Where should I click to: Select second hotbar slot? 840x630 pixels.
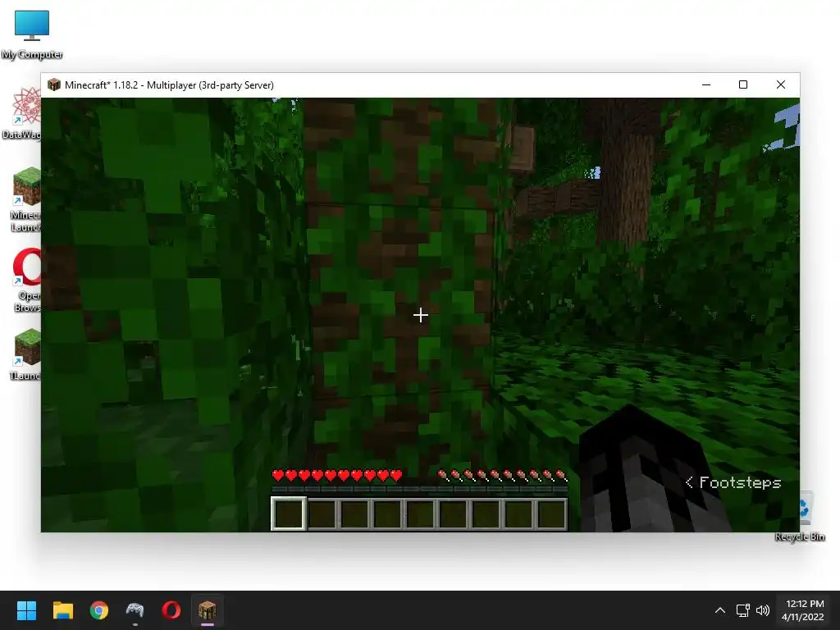[322, 514]
